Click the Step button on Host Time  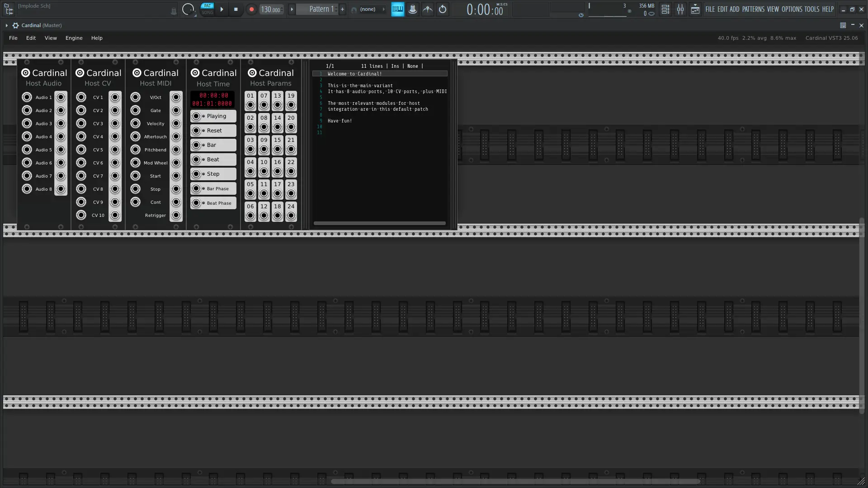(213, 174)
